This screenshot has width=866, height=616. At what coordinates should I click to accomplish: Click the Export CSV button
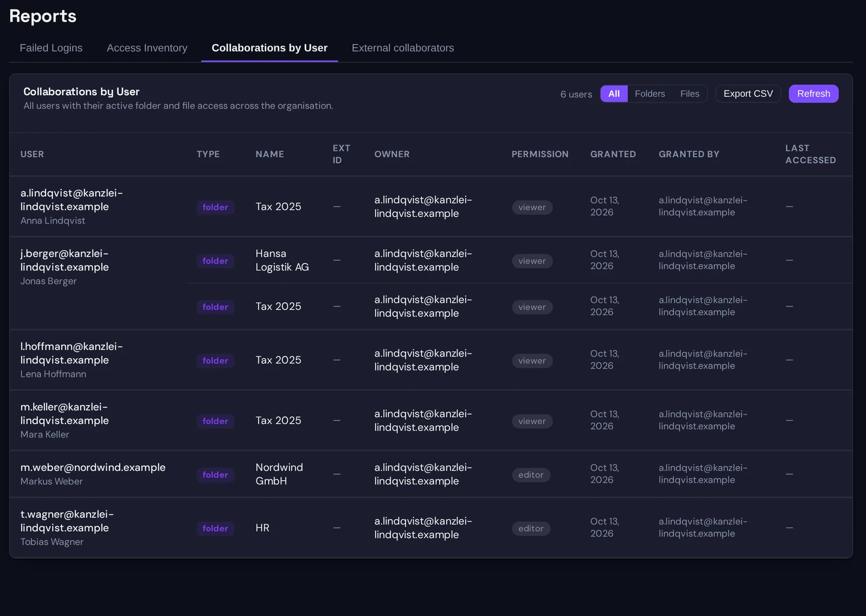pyautogui.click(x=748, y=94)
